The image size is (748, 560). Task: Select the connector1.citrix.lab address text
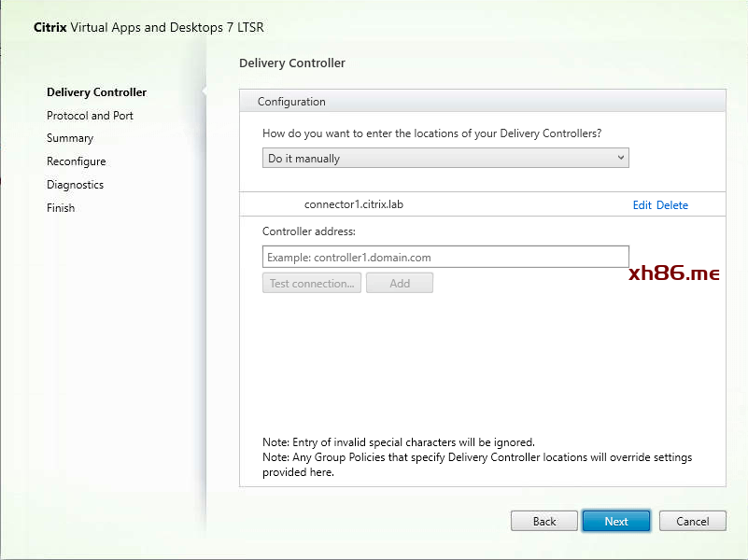point(354,204)
